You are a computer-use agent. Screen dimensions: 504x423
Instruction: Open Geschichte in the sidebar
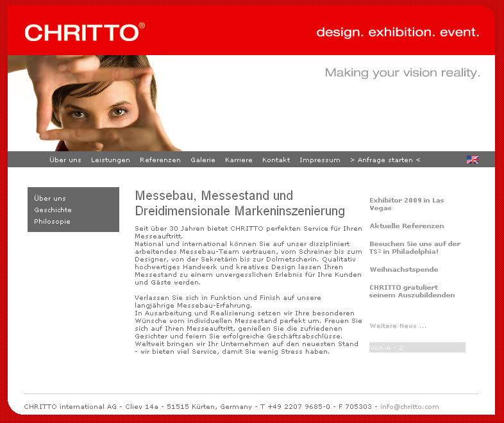pyautogui.click(x=53, y=210)
